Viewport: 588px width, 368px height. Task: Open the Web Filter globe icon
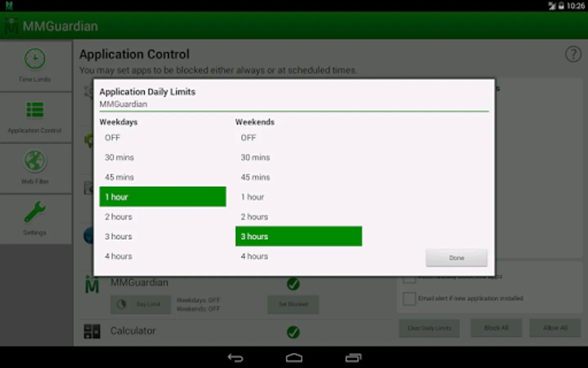click(x=35, y=161)
